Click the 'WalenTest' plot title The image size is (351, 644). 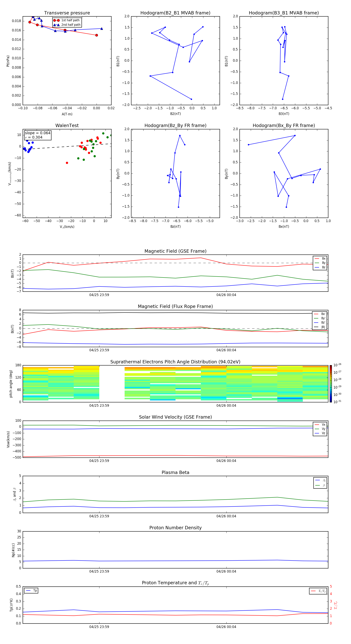point(67,125)
